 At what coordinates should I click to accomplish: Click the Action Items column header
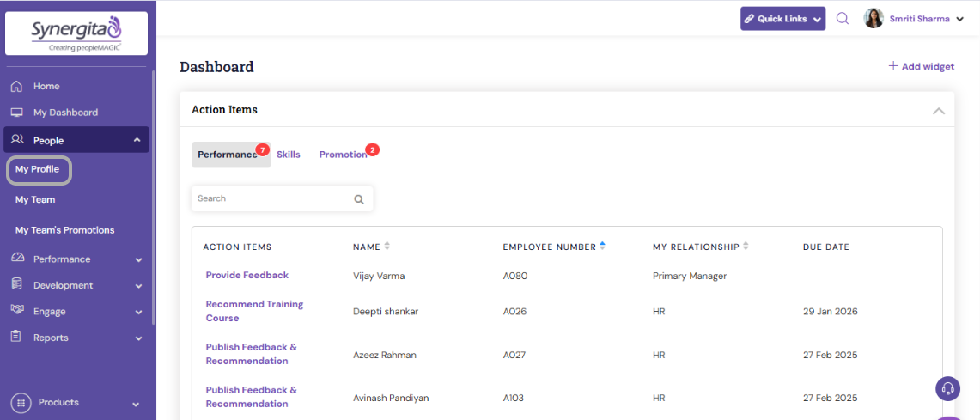[238, 247]
